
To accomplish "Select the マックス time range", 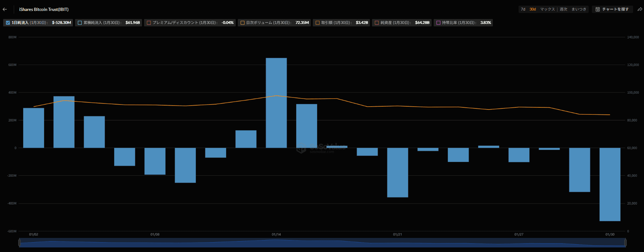I will click(x=547, y=10).
